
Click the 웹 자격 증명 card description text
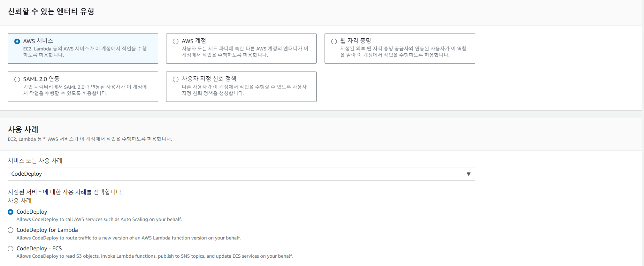coord(403,52)
